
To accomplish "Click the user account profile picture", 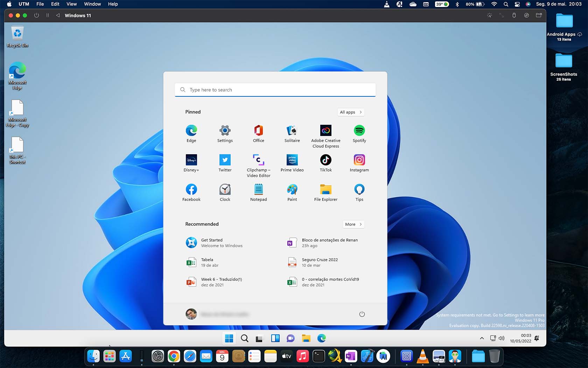I will click(x=191, y=314).
